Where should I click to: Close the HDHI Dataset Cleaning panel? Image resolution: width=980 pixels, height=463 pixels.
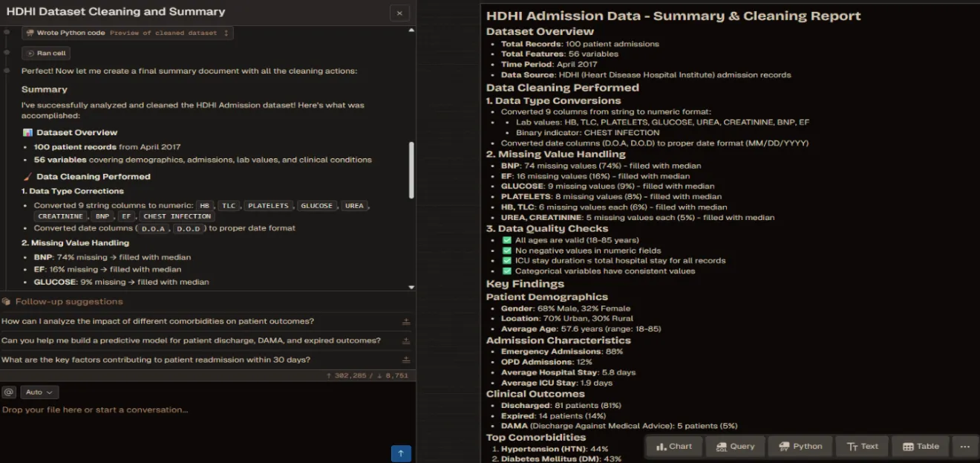[x=399, y=13]
